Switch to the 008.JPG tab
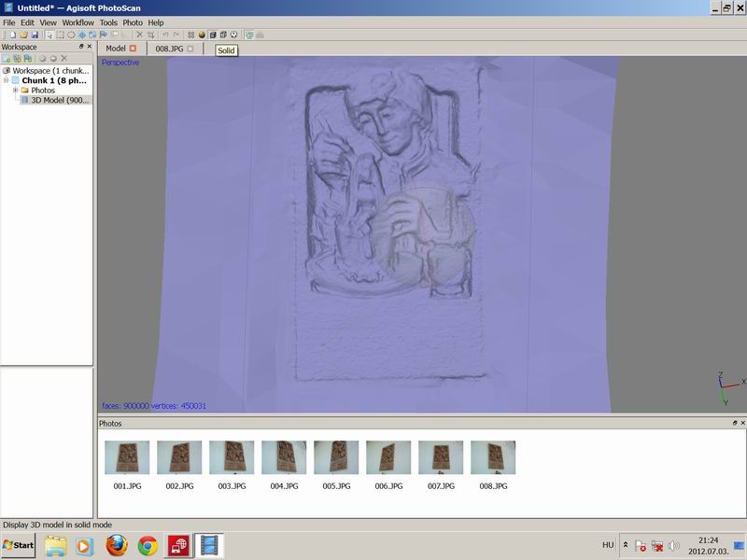This screenshot has width=747, height=560. coord(169,49)
